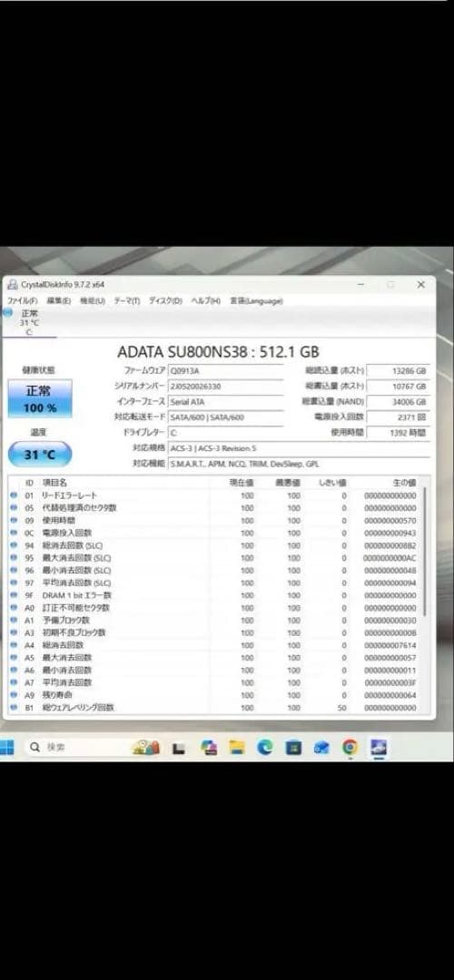
Task: Click the しきい値 column header
Action: (332, 483)
